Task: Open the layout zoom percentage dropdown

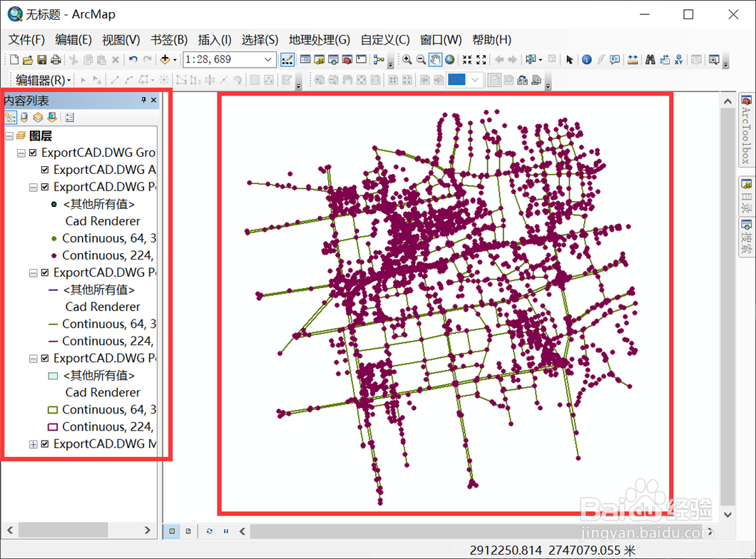Action: tap(475, 80)
